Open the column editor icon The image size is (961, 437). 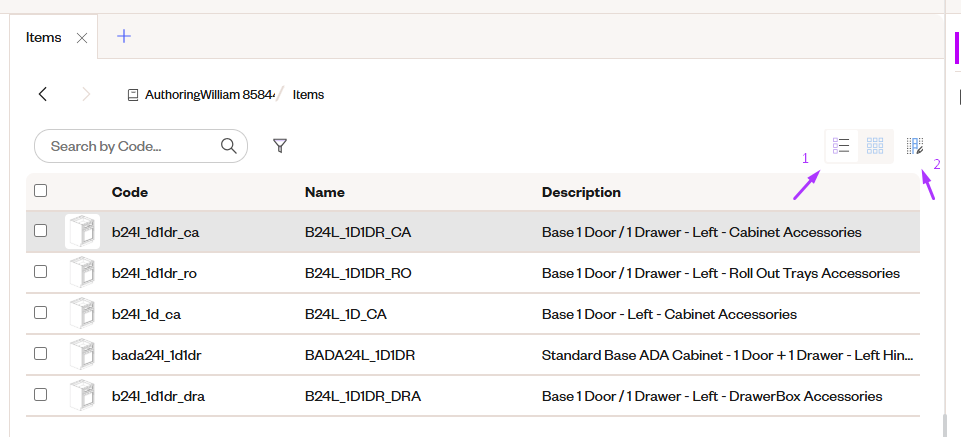click(915, 146)
